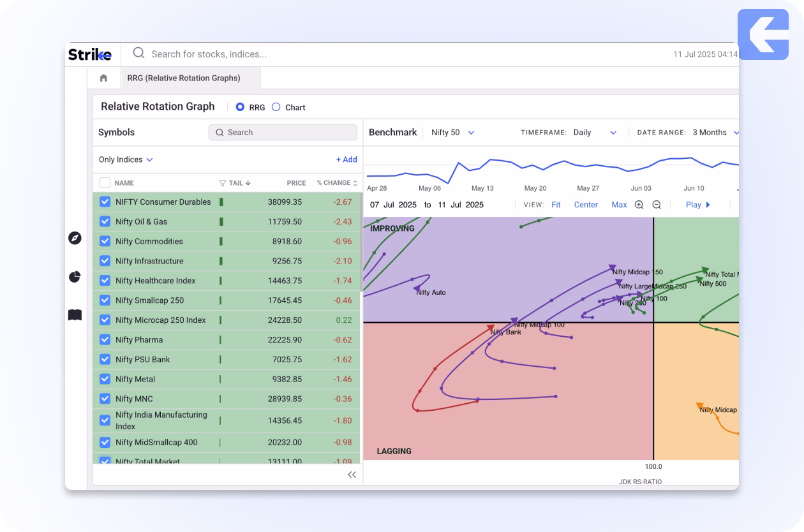Open the Only Indices dropdown
804x532 pixels.
[126, 159]
